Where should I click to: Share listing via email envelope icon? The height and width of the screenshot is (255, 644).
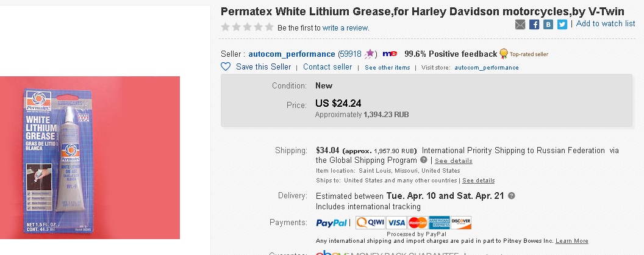pos(520,24)
